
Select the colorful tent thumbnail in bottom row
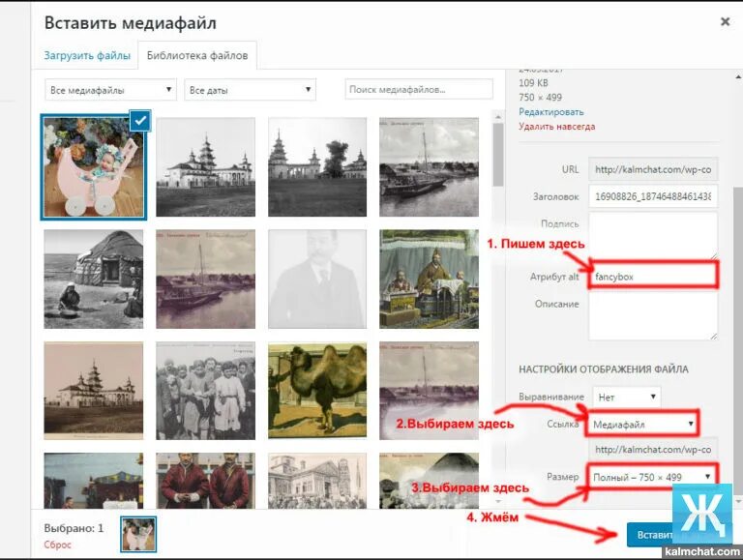(93, 481)
